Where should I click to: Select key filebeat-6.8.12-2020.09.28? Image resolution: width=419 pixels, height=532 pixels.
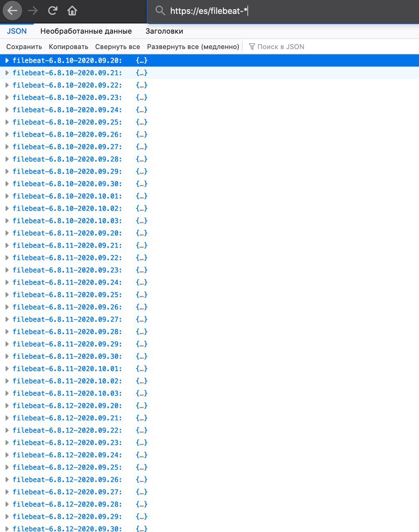(67, 505)
